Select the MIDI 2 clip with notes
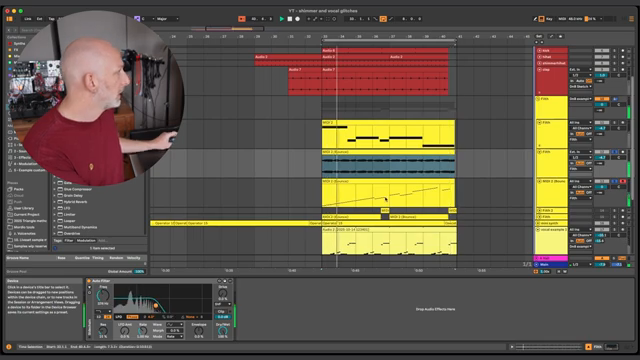 point(388,134)
